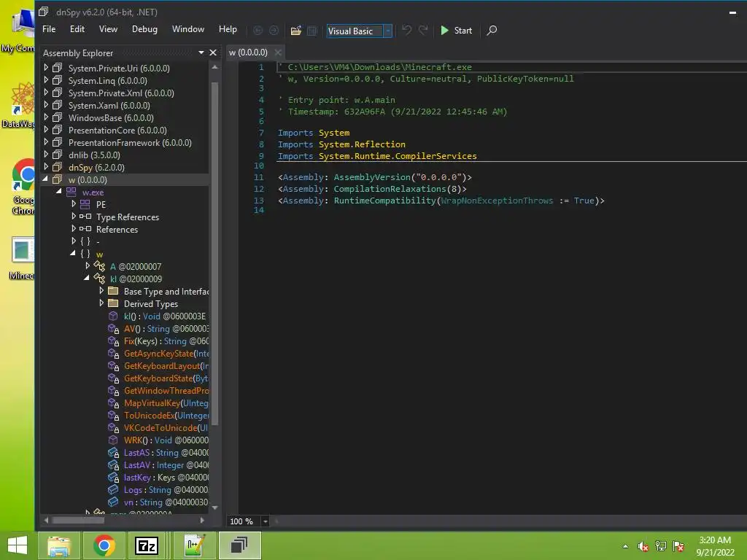Open an assembly with the Open folder icon
The height and width of the screenshot is (560, 747).
coord(296,31)
